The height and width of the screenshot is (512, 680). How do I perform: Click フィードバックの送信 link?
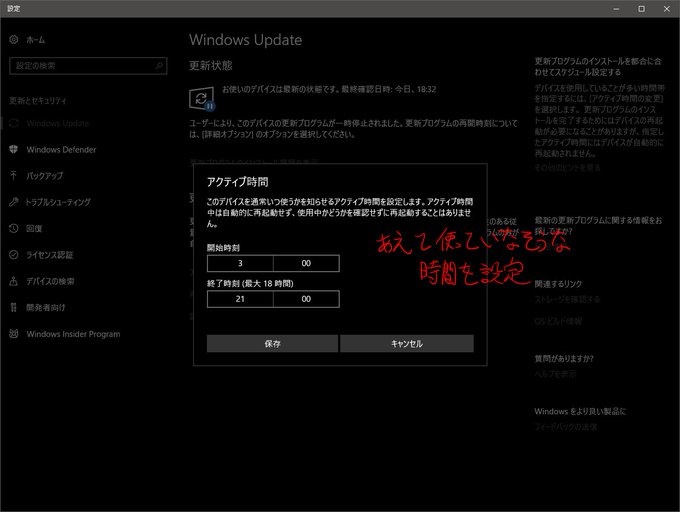(x=566, y=427)
